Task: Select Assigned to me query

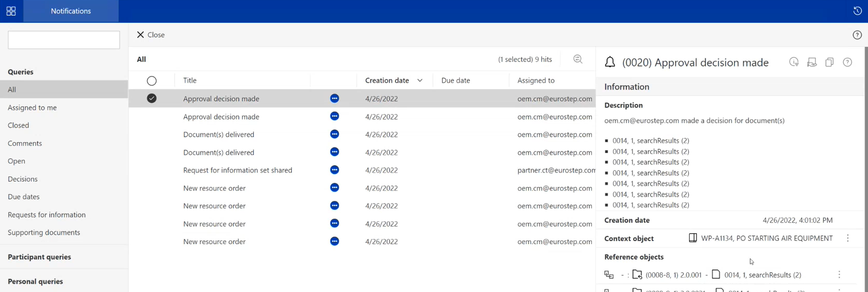Action: 32,108
